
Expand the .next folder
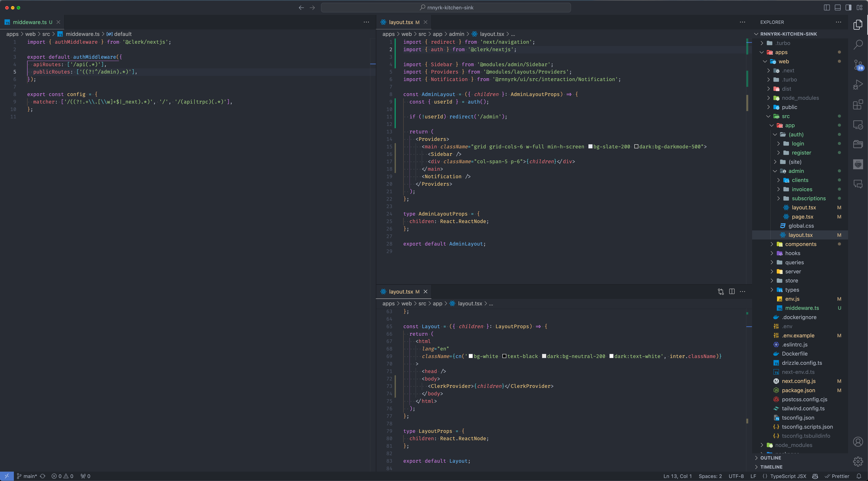(768, 70)
